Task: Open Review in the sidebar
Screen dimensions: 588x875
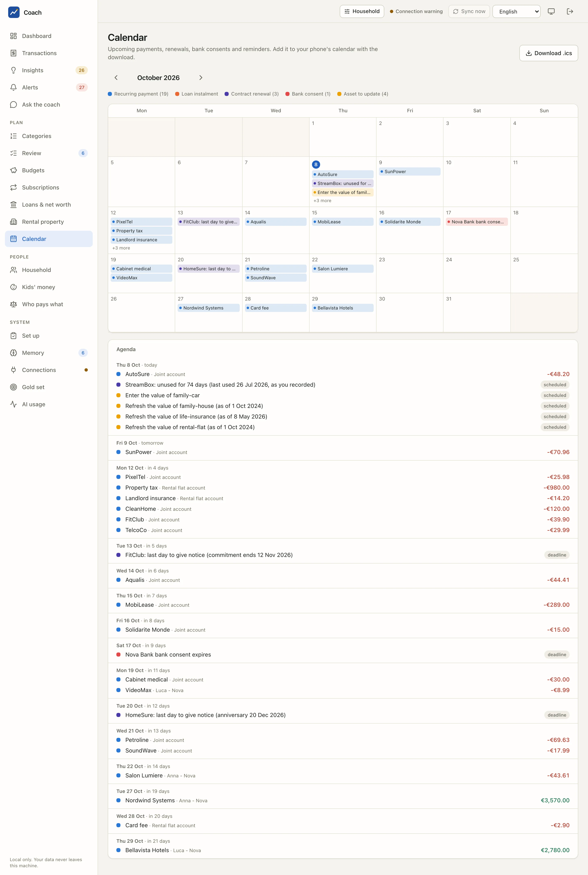Action: 49,153
